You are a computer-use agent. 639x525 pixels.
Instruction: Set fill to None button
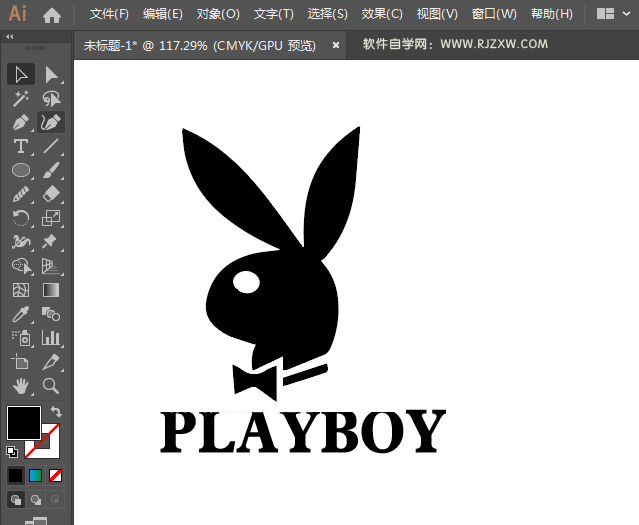tap(55, 475)
